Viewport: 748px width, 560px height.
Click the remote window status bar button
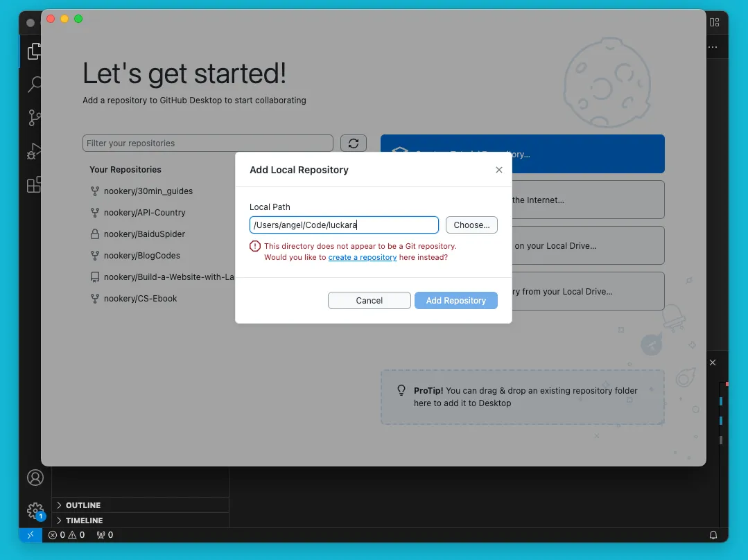click(31, 535)
